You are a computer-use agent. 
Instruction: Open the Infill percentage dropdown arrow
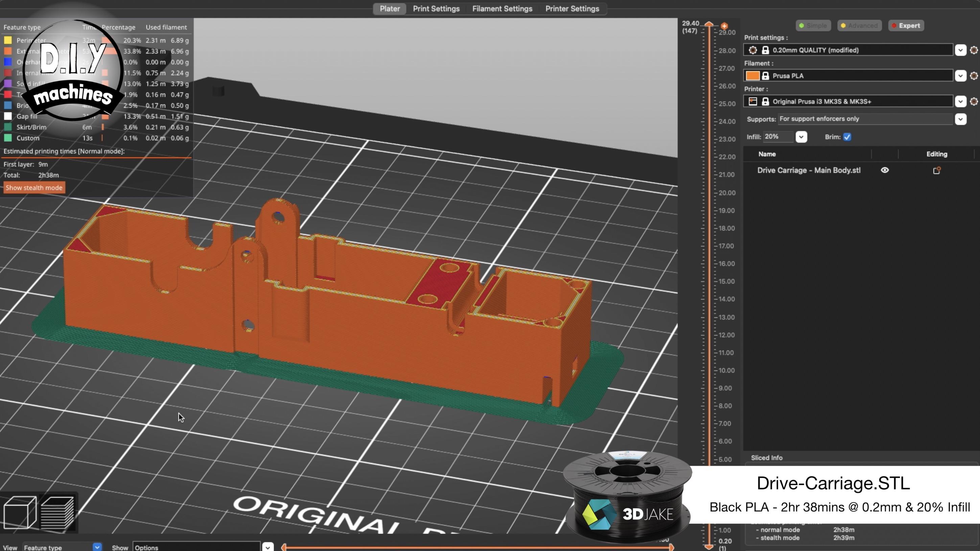[801, 137]
